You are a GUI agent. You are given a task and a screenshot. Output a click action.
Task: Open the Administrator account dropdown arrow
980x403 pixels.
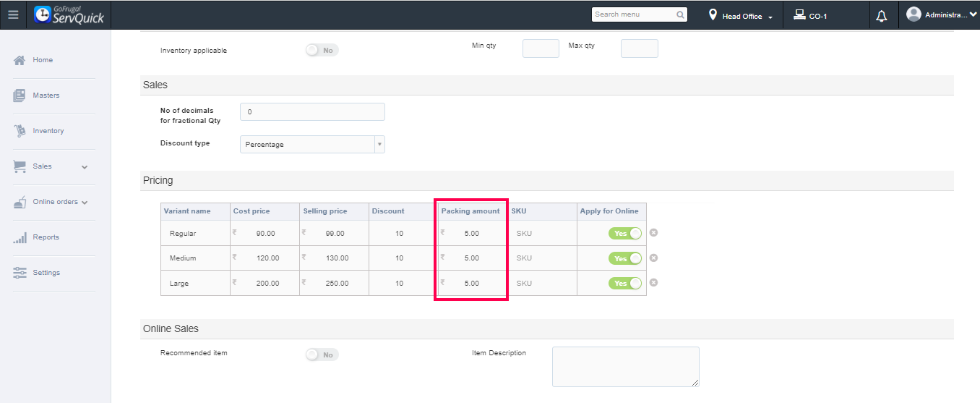pos(973,14)
